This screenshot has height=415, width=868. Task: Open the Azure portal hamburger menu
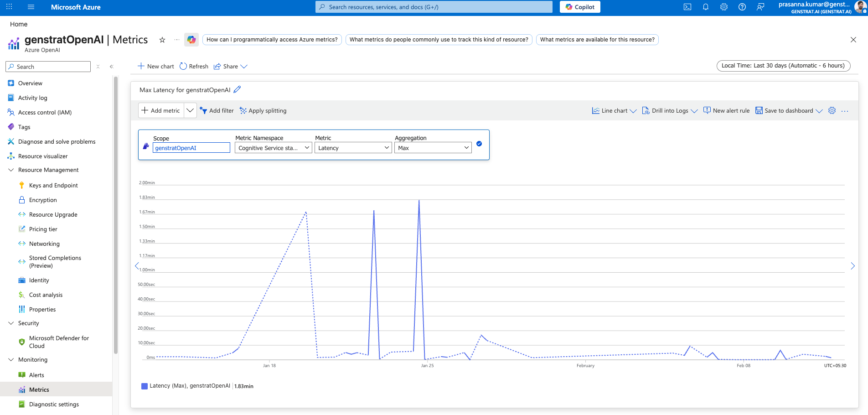coord(31,7)
